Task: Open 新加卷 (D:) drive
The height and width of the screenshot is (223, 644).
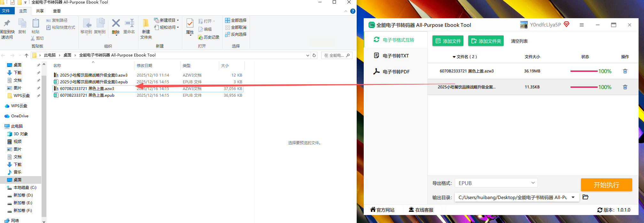Action: click(23, 195)
